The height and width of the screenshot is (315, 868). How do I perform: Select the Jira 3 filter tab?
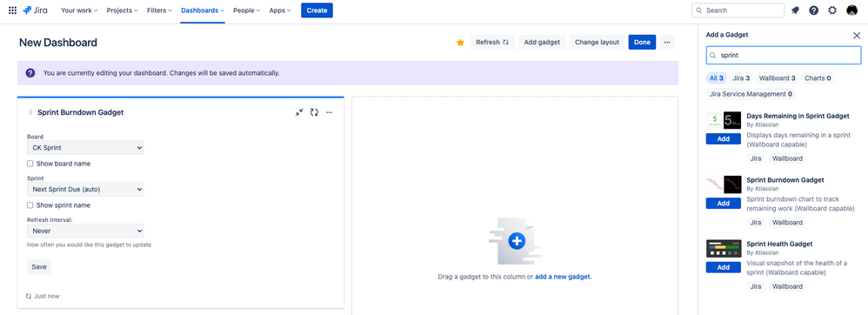pos(741,78)
